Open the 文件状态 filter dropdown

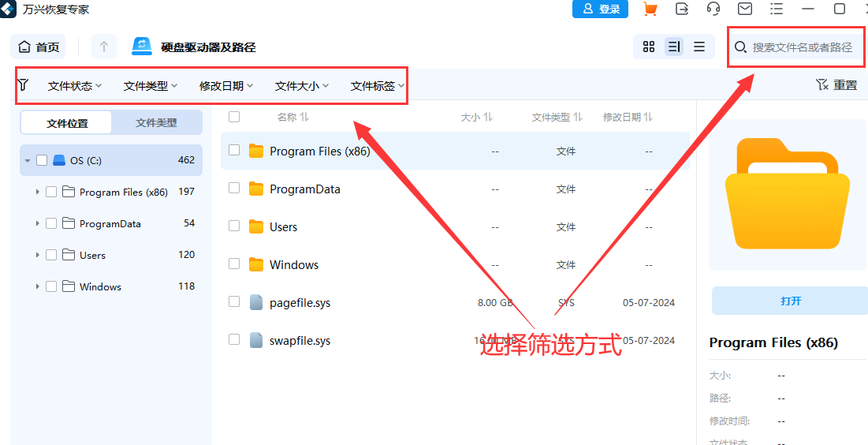click(x=75, y=86)
